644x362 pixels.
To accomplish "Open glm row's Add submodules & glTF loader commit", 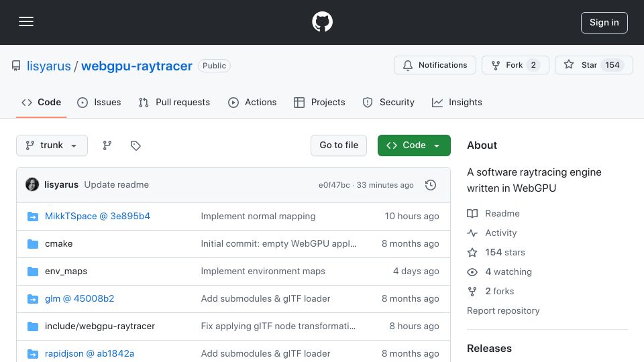I will coord(266,299).
